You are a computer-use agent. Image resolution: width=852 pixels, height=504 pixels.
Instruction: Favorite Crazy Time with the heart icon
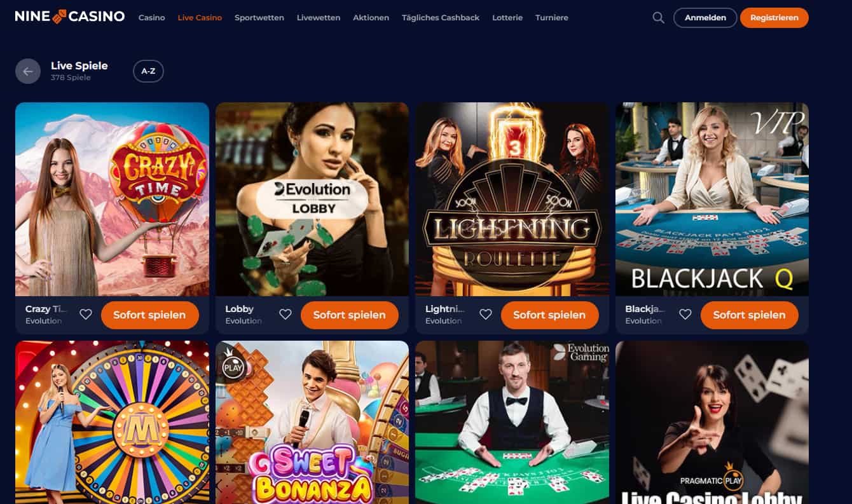coord(86,315)
